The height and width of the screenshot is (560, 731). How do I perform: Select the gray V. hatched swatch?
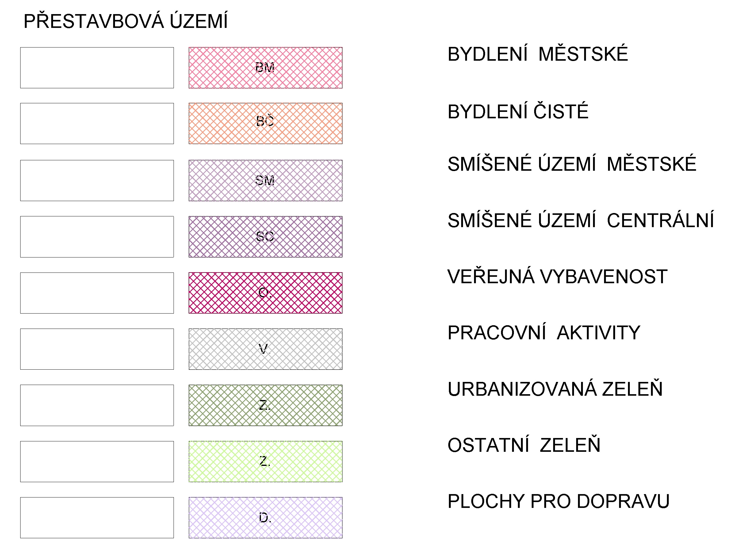265,349
